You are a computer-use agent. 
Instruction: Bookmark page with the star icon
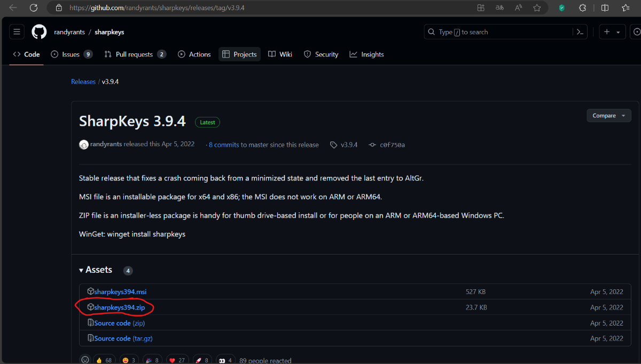537,8
